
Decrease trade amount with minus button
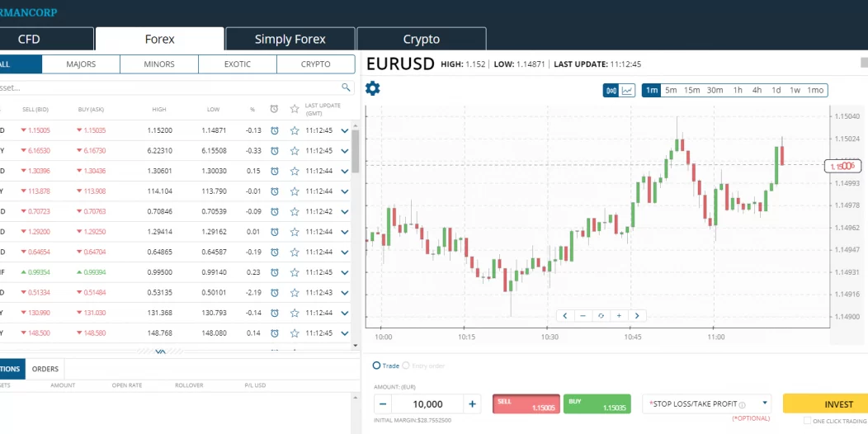(x=383, y=404)
